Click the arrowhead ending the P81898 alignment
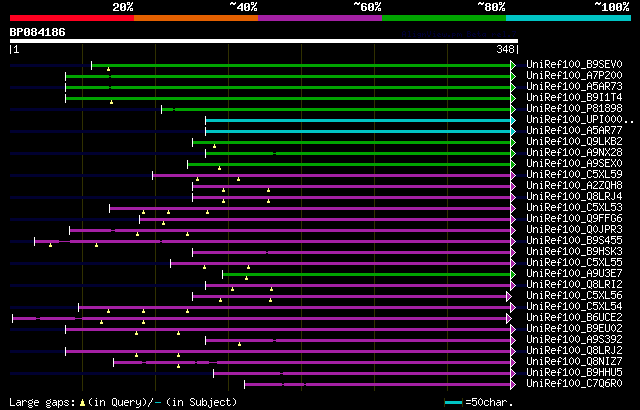 (513, 109)
